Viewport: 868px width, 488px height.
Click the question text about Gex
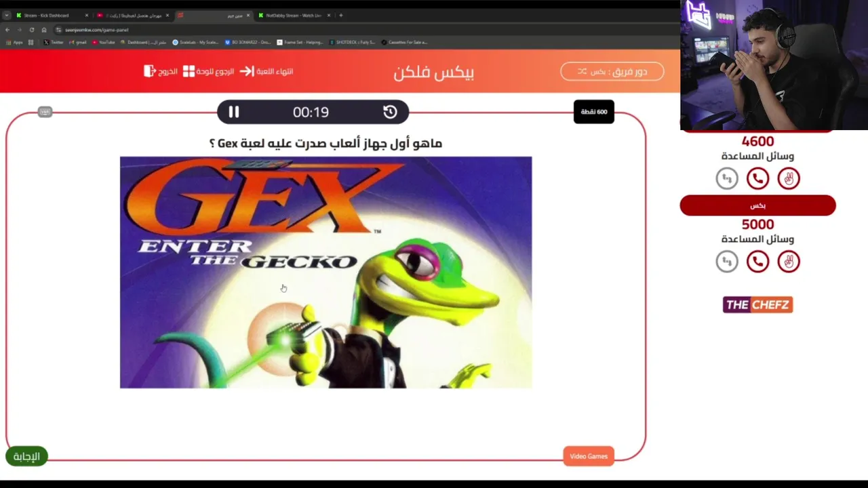point(325,143)
